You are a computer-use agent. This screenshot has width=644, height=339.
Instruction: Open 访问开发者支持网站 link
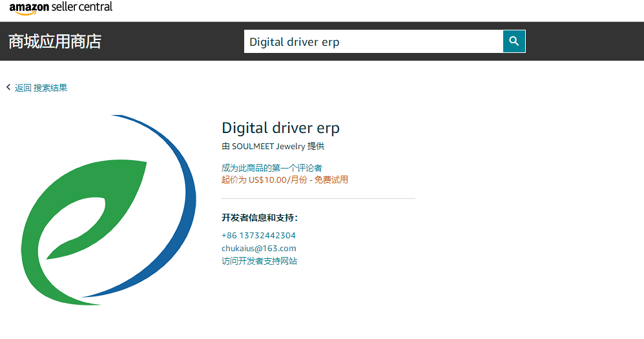259,261
